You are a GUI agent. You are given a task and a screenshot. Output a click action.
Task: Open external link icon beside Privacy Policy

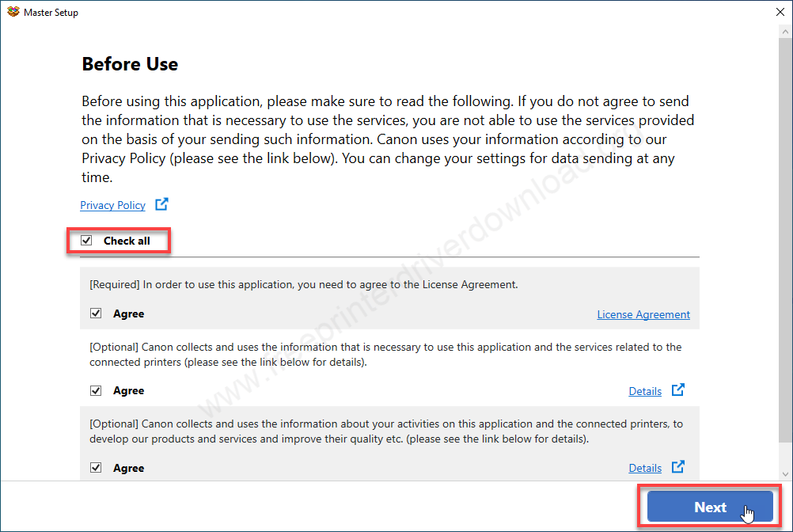pos(161,204)
